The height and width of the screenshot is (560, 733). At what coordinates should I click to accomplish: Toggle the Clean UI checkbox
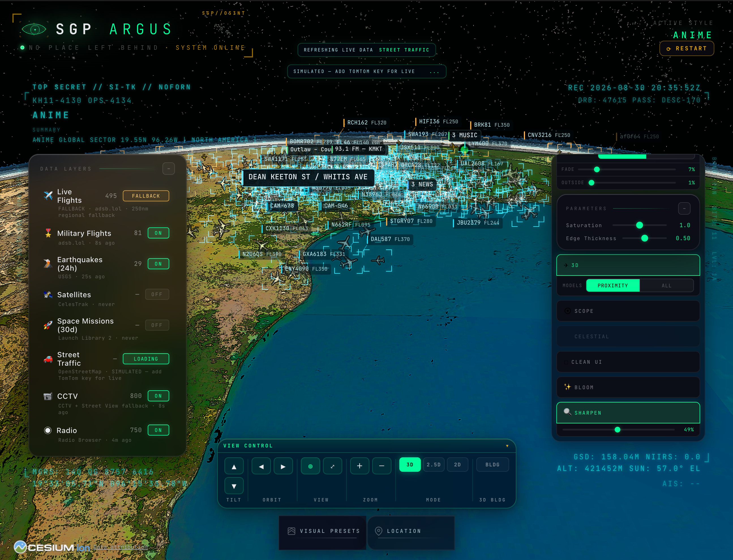566,362
